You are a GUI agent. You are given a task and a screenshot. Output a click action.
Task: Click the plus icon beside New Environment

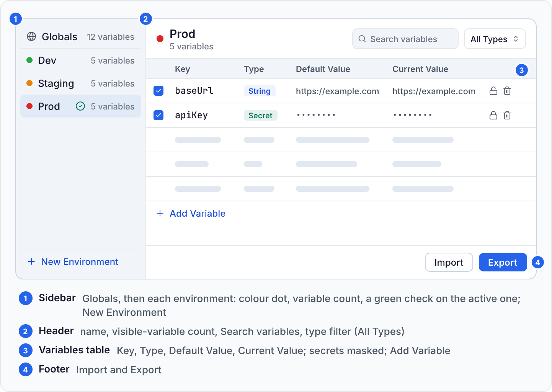[31, 261]
